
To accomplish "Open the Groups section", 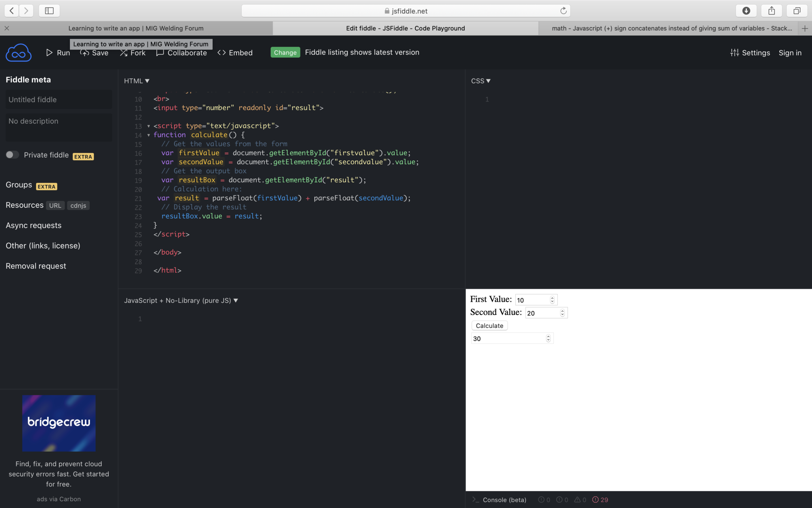I will tap(19, 185).
